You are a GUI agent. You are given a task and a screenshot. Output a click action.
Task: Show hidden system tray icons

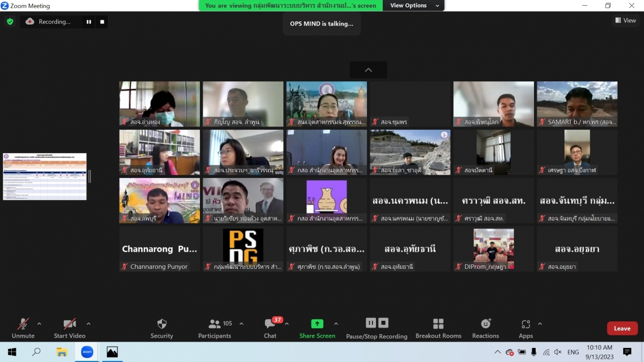click(497, 352)
